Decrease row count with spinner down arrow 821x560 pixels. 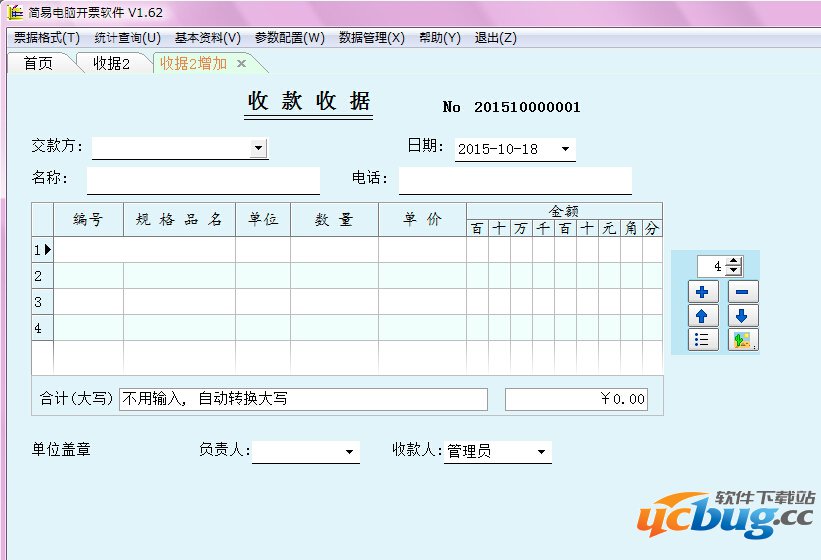pos(735,271)
